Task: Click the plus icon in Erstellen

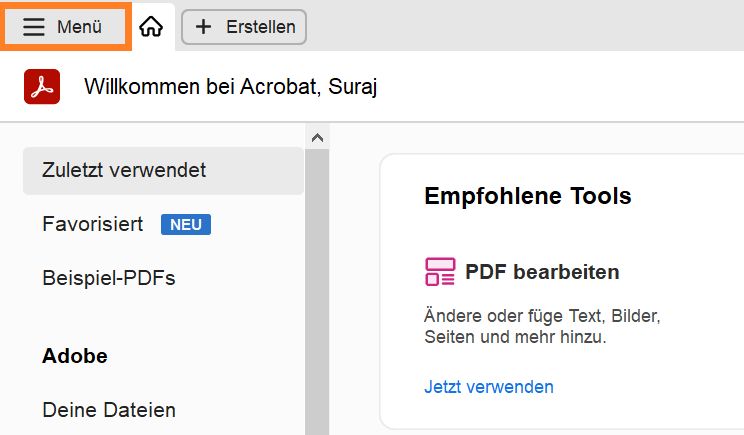Action: coord(204,27)
